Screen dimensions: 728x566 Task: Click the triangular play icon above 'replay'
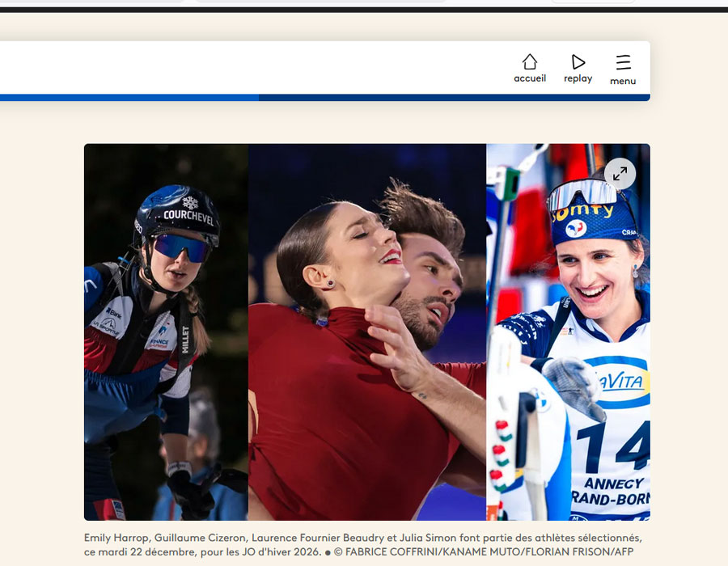click(578, 61)
